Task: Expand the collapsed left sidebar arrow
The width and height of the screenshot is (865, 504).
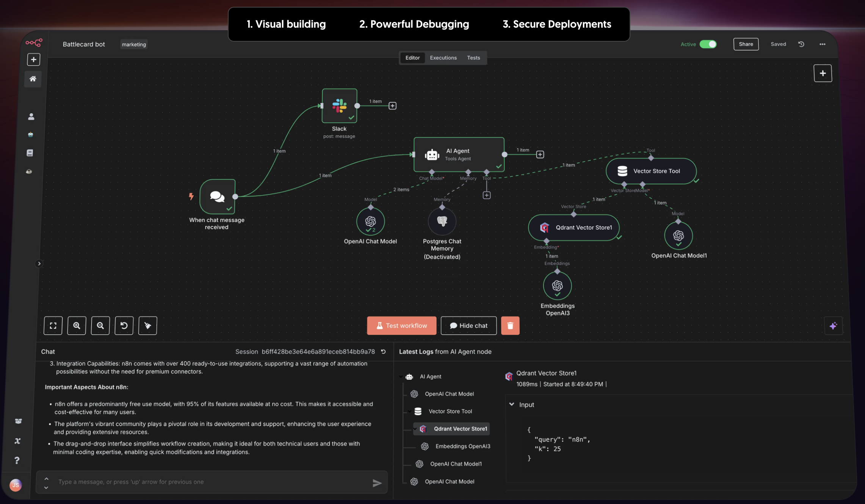Action: 39,263
